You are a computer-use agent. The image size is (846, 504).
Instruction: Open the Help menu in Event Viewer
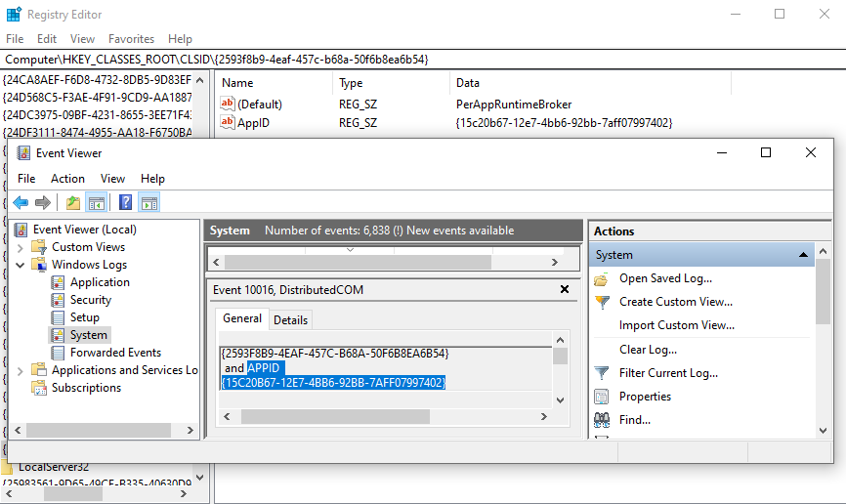click(152, 179)
